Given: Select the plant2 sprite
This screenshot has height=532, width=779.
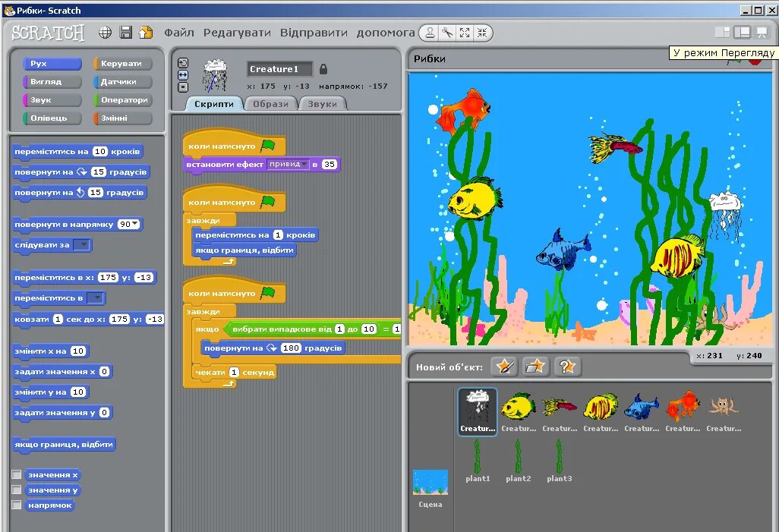Looking at the screenshot, I should [x=518, y=461].
